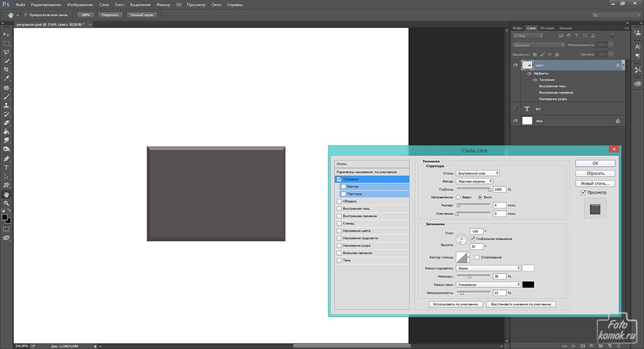The image size is (644, 349).
Task: Toggle visibility of Эффекты group
Action: 530,74
